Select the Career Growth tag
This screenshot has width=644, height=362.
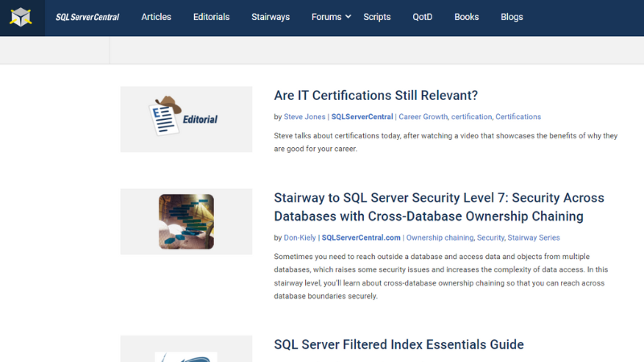[x=423, y=117]
